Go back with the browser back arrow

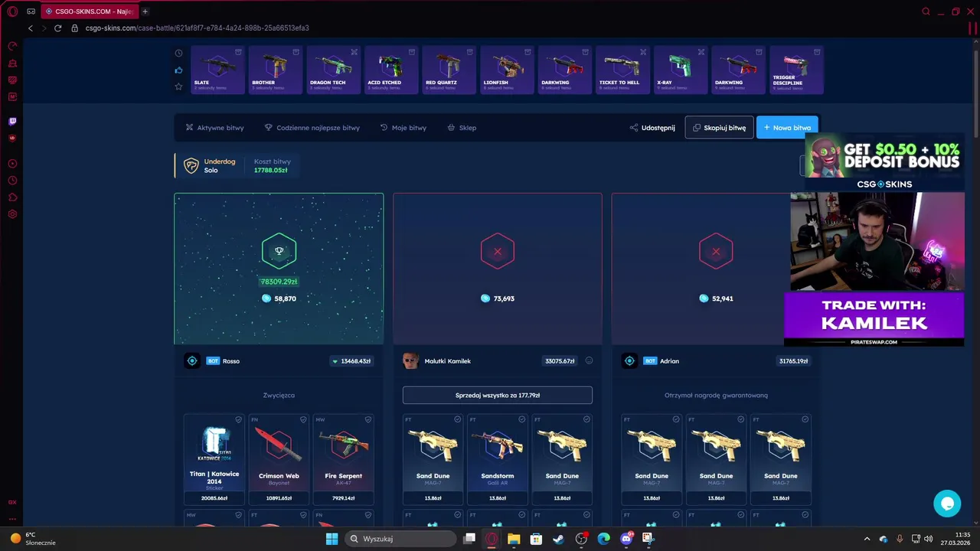(30, 28)
